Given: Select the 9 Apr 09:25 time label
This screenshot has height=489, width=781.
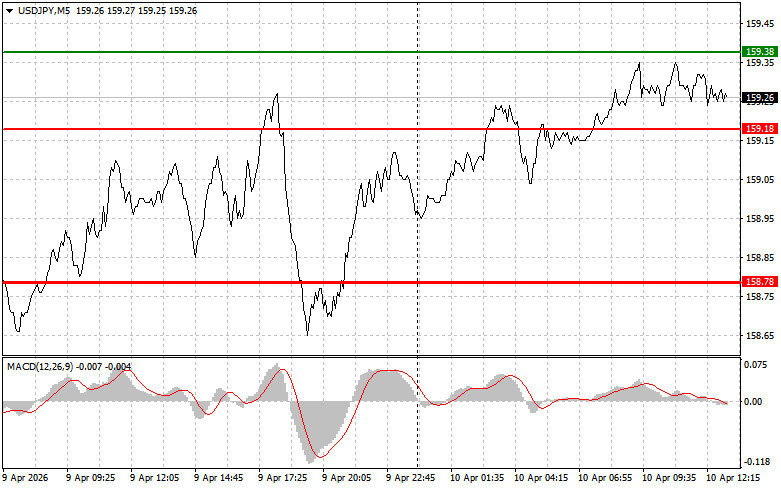Looking at the screenshot, I should [90, 478].
